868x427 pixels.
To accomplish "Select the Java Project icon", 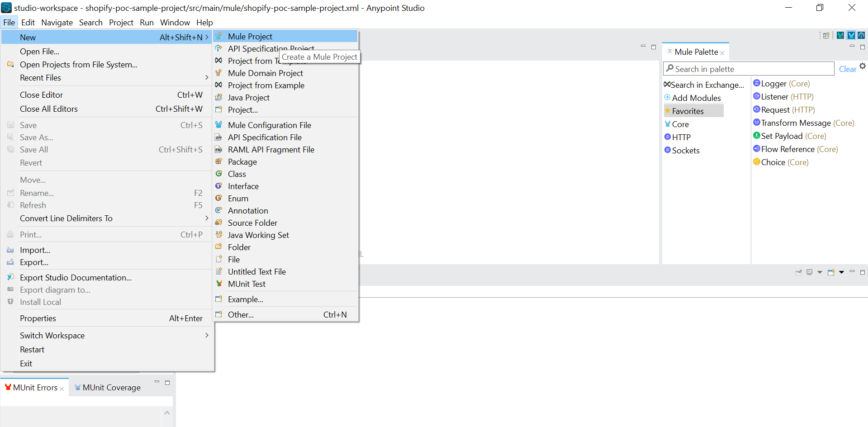I will tap(219, 97).
